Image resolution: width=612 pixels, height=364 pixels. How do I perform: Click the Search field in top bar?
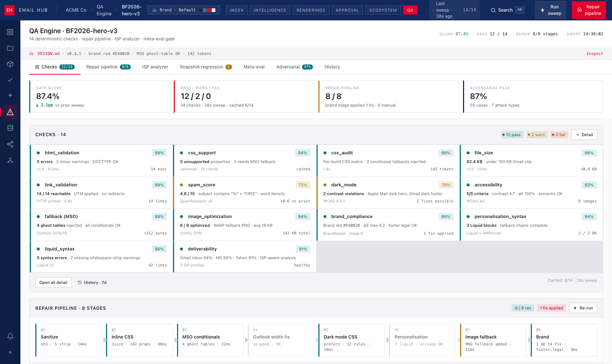pyautogui.click(x=507, y=10)
